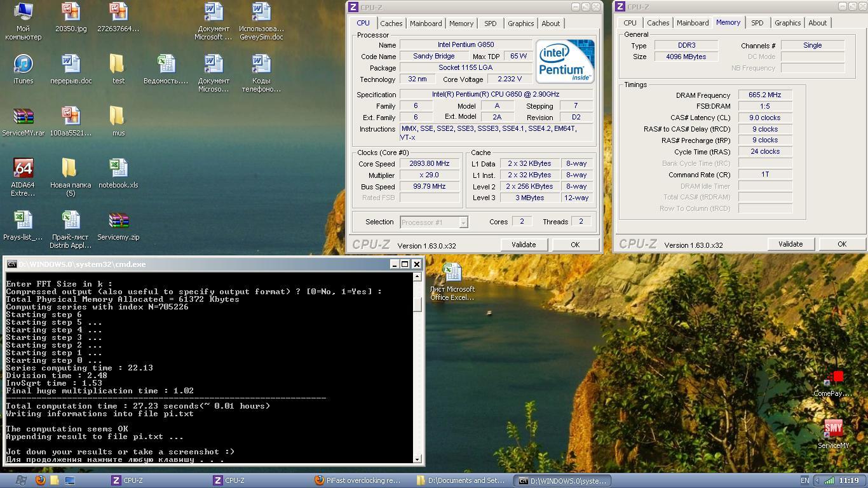Click the memory Type value DDR3

pyautogui.click(x=686, y=45)
